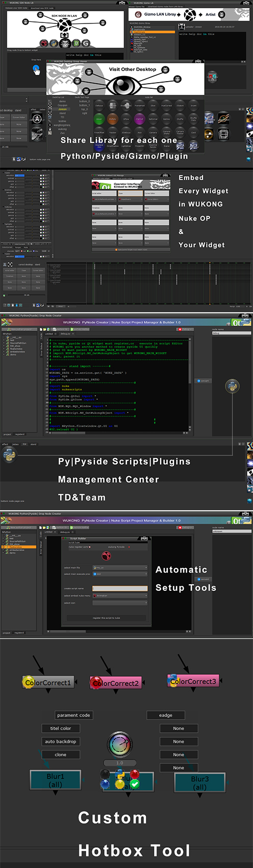Select 'wanglongshare' in desktop group list
253x868 pixels.
pos(62,125)
